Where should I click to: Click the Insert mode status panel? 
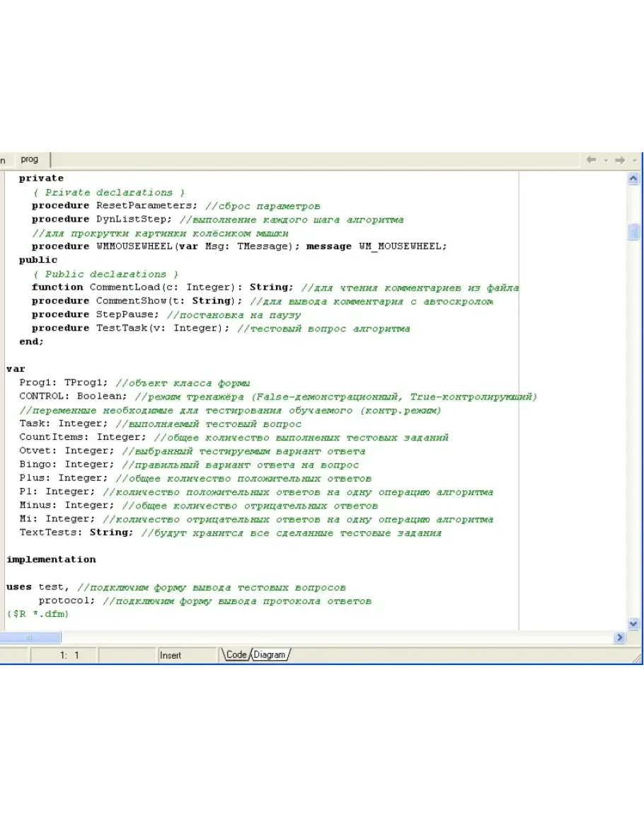[171, 656]
